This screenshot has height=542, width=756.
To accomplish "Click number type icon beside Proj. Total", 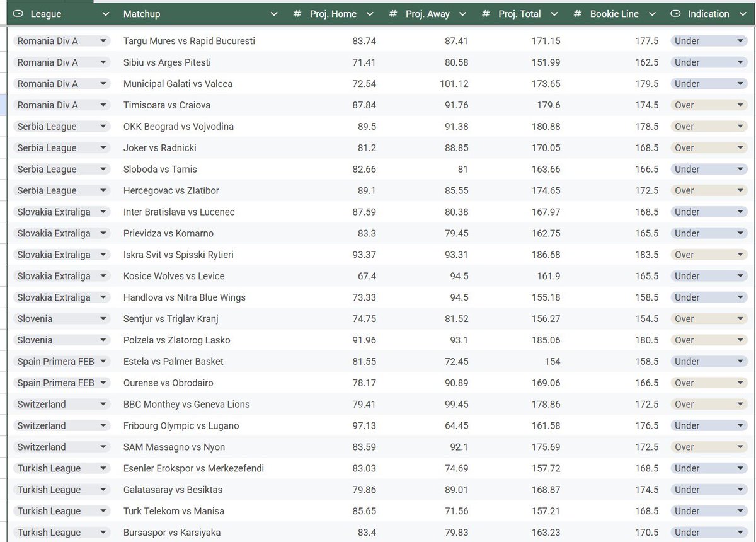I will (486, 14).
